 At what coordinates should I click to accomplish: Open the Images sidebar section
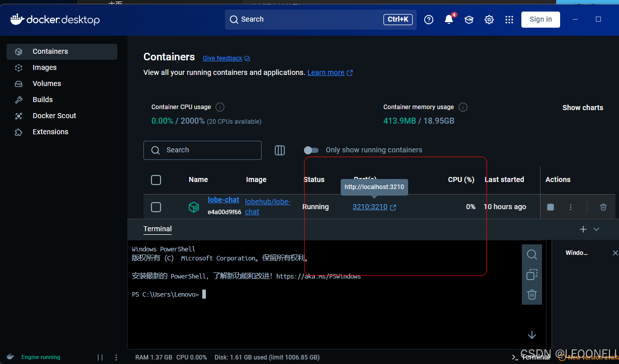point(62,67)
